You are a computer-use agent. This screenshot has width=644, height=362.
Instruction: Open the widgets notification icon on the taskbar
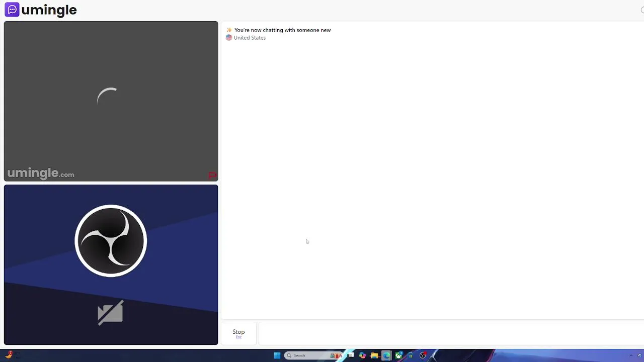[x=9, y=355]
